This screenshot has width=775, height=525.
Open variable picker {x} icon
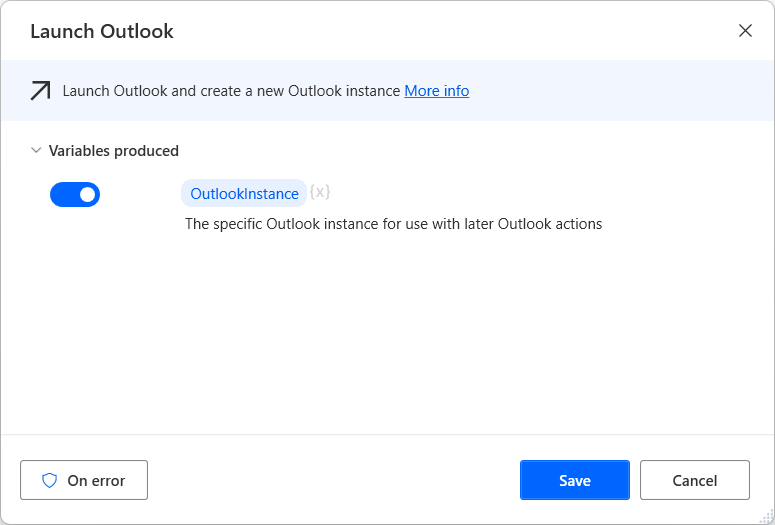click(320, 192)
